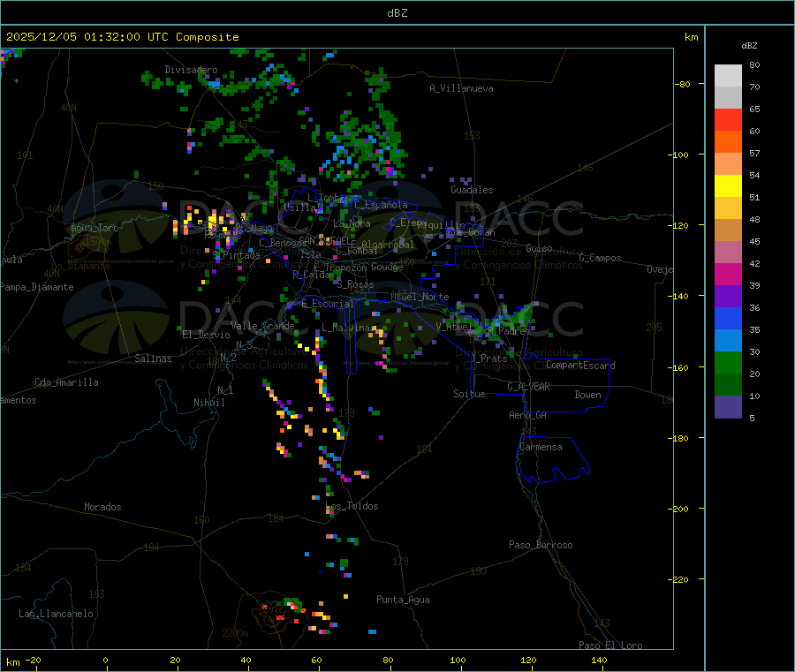795x672 pixels.
Task: Click the A_Villanueva map label
Action: coord(461,88)
